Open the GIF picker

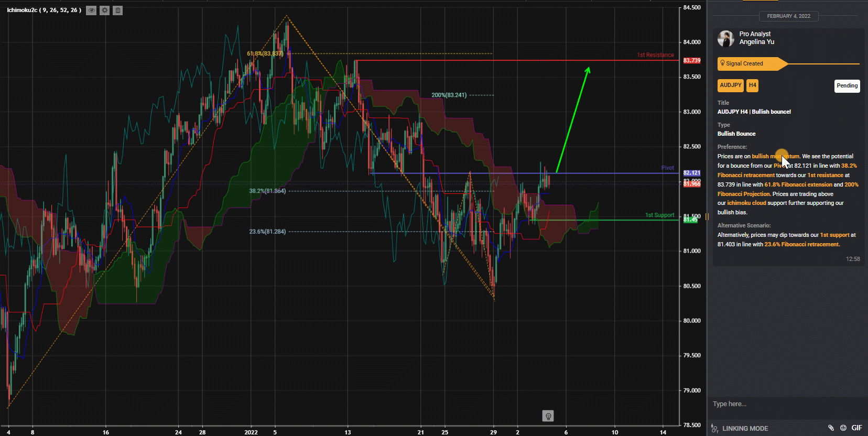[x=856, y=428]
